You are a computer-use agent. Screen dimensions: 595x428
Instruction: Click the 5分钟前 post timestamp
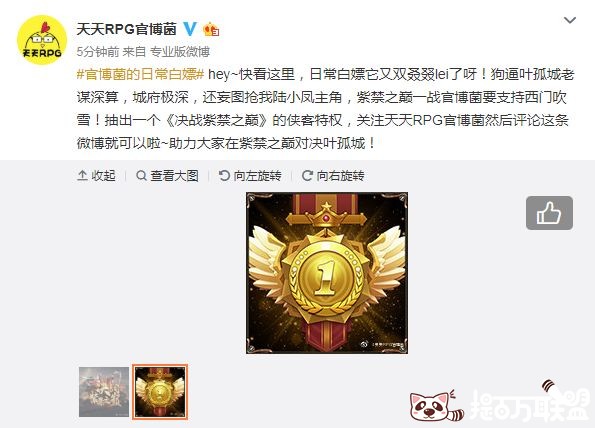(98, 52)
